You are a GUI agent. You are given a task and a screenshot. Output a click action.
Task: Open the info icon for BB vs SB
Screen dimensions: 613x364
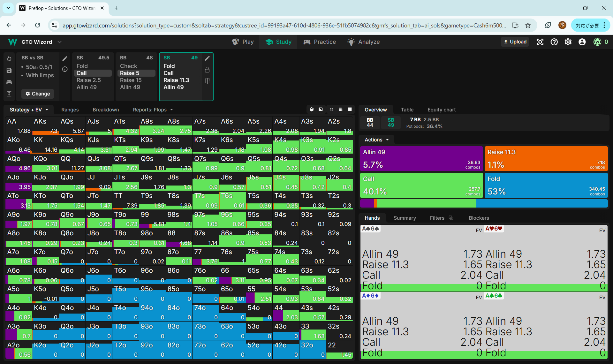click(x=65, y=69)
